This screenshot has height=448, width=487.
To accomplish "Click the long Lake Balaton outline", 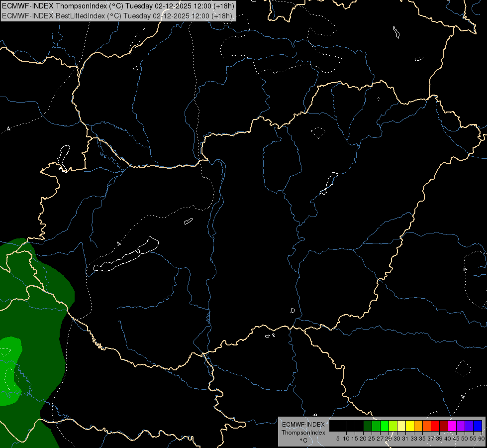I will (126, 254).
